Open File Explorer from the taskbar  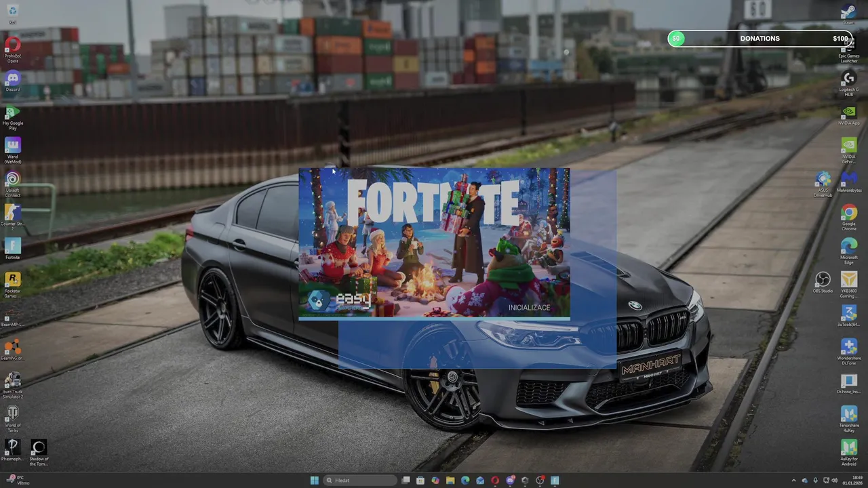[450, 481]
